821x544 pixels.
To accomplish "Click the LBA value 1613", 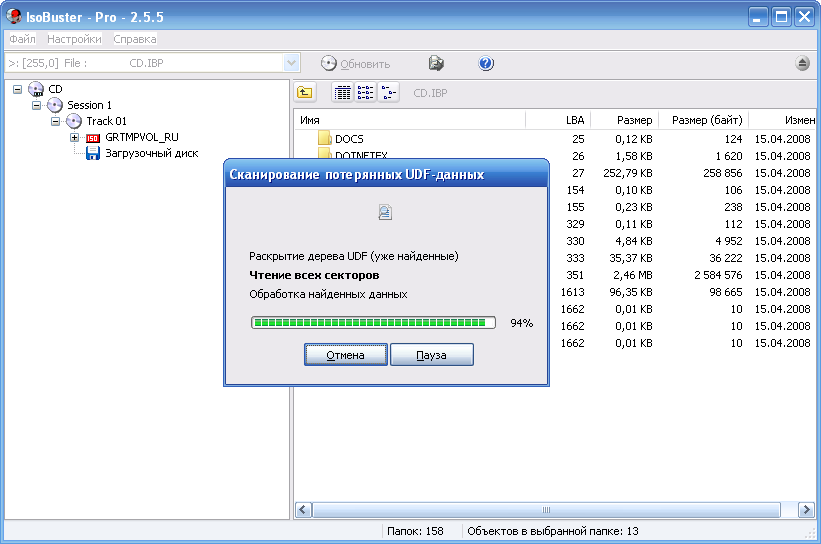I will 572,292.
